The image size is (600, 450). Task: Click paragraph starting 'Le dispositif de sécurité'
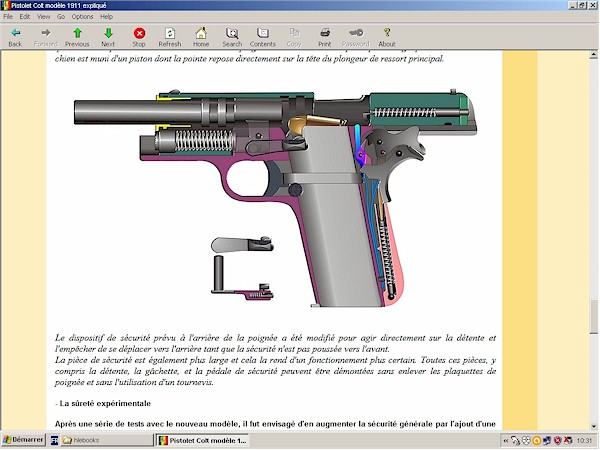(275, 343)
